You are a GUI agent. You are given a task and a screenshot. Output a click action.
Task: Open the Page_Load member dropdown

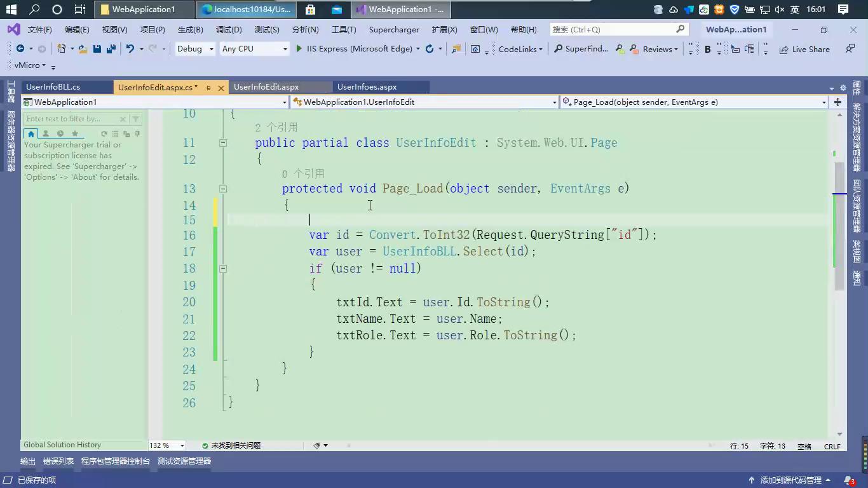(x=694, y=102)
